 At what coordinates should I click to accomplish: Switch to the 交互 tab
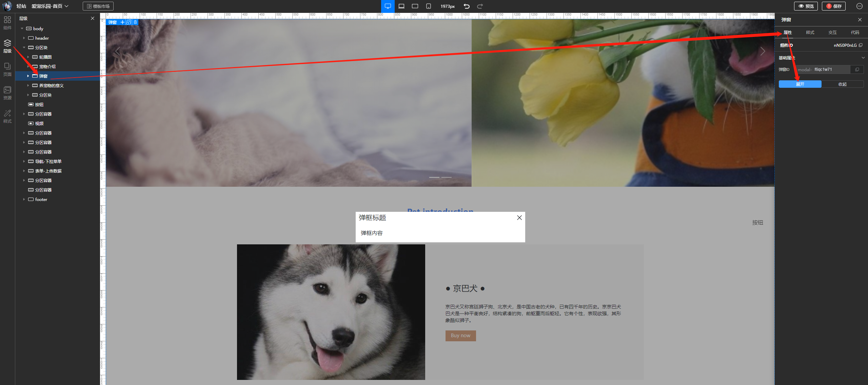coord(832,32)
